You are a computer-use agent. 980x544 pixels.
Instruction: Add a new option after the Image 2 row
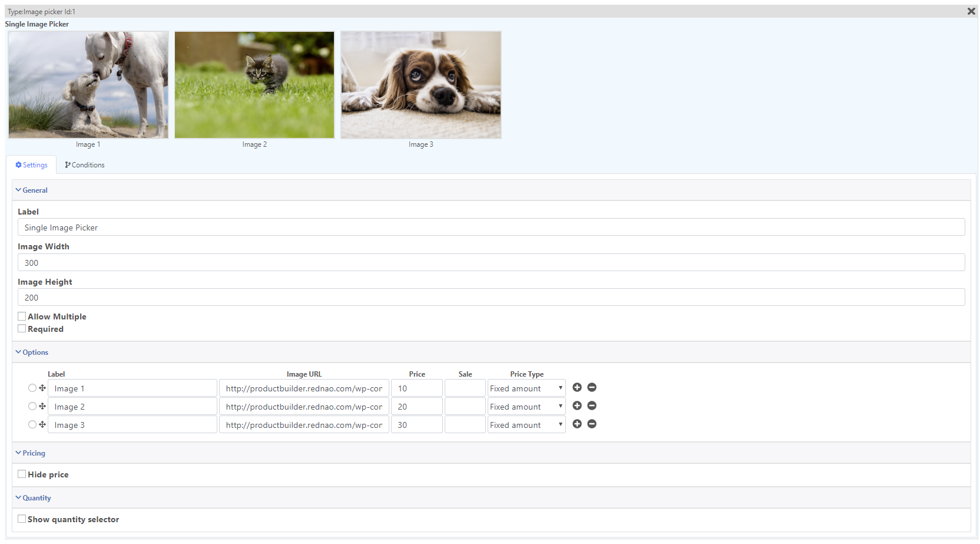click(x=577, y=405)
